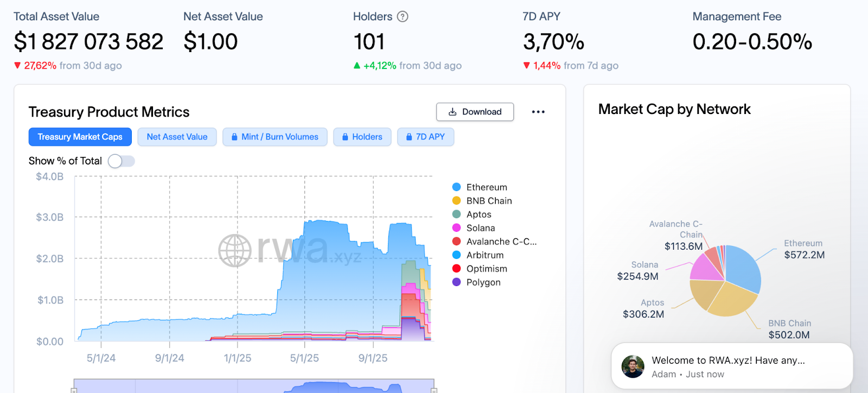Click the Holders count 101
This screenshot has height=393, width=868.
click(369, 42)
